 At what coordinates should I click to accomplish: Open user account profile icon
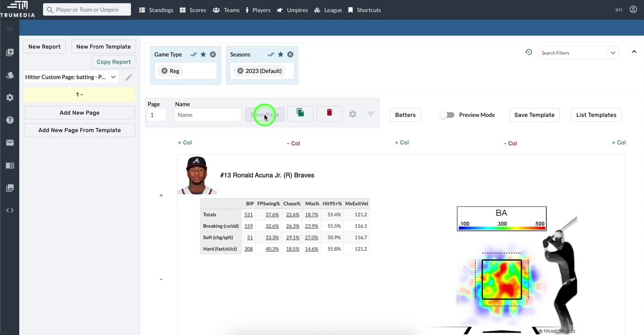(633, 9)
